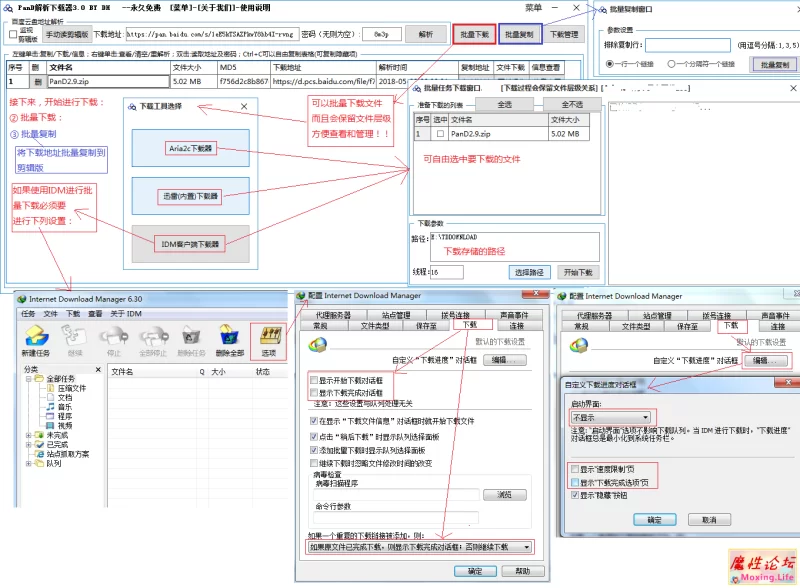Select 音乐 category in IDM tree

tap(64, 407)
